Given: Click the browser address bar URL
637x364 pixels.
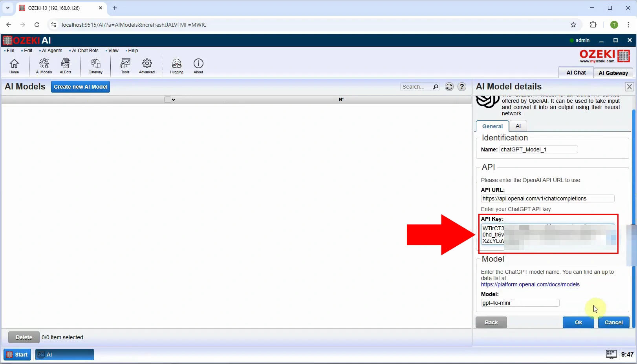Looking at the screenshot, I should tap(134, 25).
